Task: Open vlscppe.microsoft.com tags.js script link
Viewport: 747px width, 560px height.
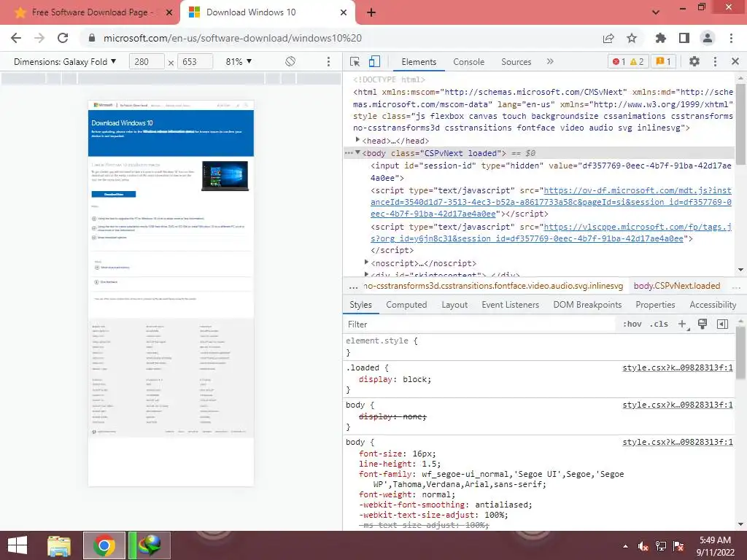Action: coord(551,233)
